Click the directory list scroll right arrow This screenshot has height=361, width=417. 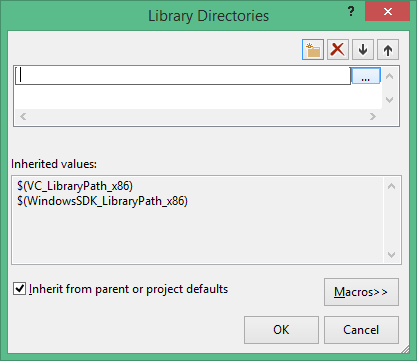pyautogui.click(x=373, y=116)
